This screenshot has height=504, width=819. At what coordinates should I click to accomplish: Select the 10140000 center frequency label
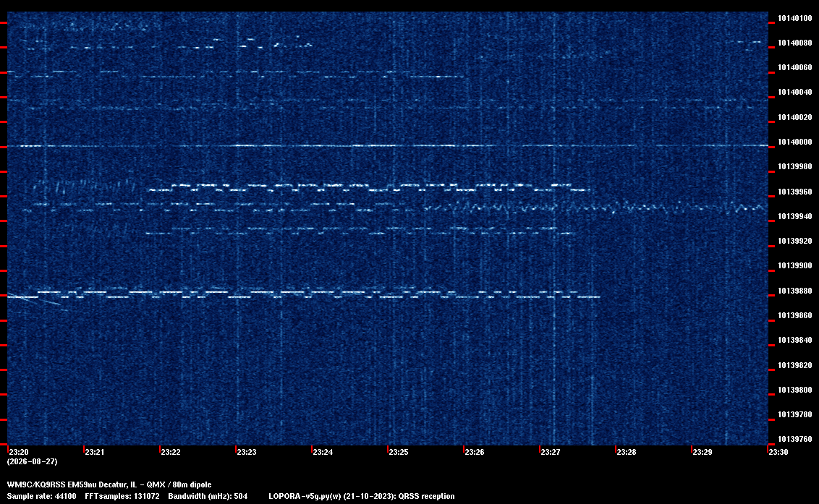[x=795, y=142]
